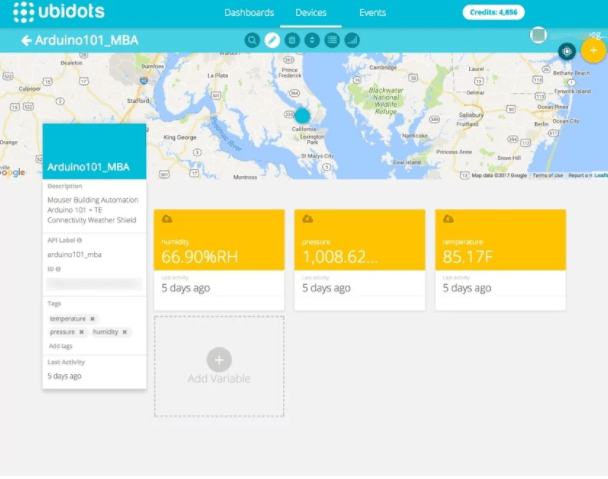This screenshot has height=479, width=608.
Task: Click the map locate target icon
Action: pos(567,51)
